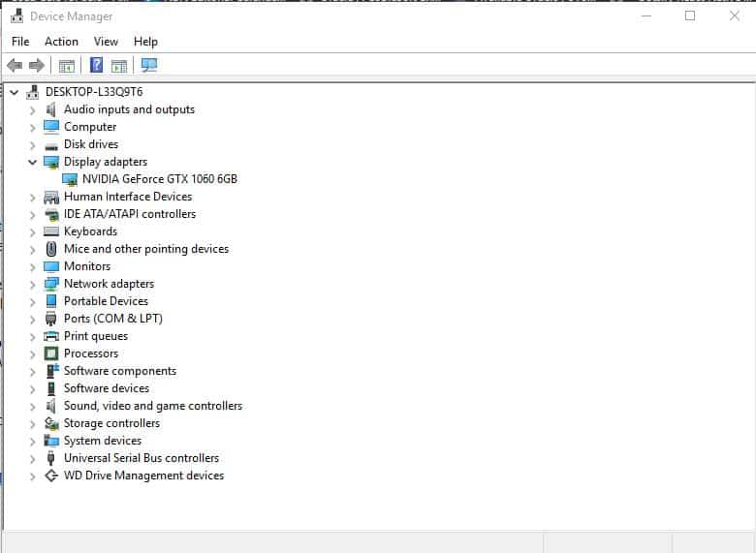Click the Device Manager title bar icon
This screenshot has width=756, height=553.
click(x=16, y=15)
